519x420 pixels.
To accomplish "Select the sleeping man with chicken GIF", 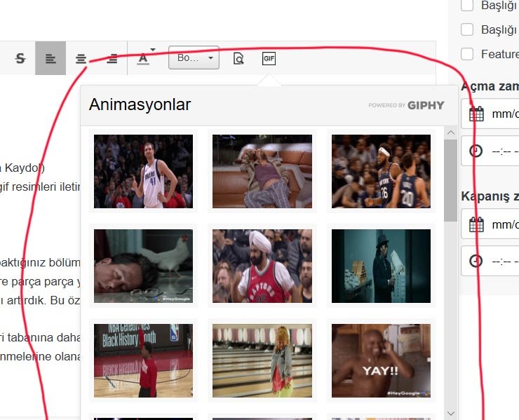I will (x=143, y=266).
